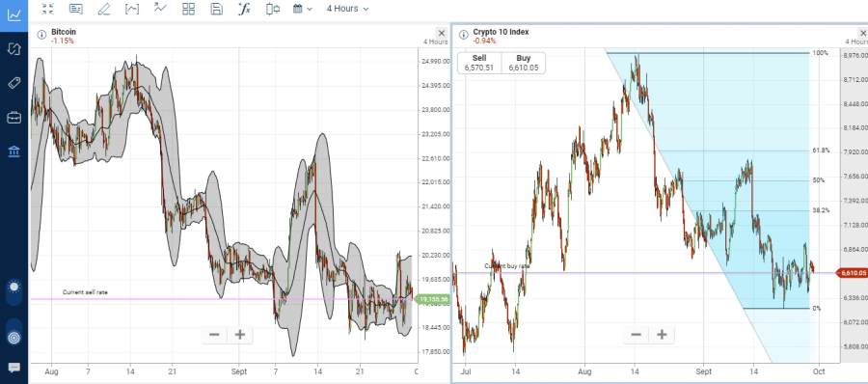Screen dimensions: 868x384
Task: Expand the calendar date range dropdown
Action: tap(302, 9)
